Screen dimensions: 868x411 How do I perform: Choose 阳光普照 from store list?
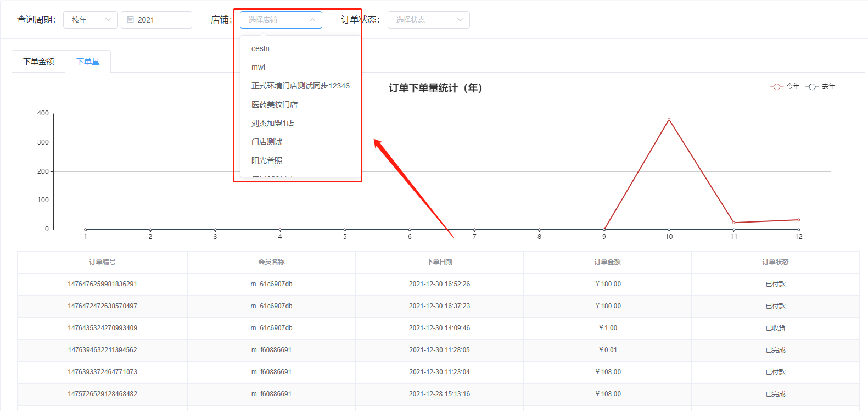point(267,160)
